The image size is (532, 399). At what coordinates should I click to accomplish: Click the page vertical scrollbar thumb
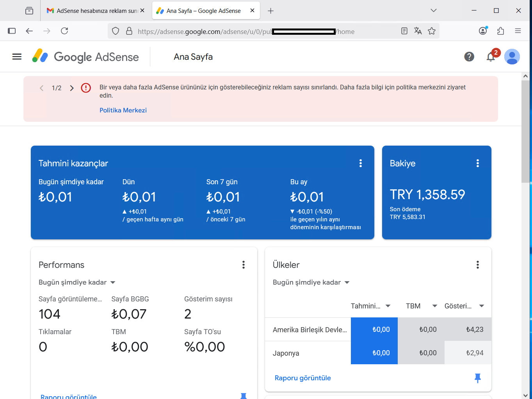point(525,131)
